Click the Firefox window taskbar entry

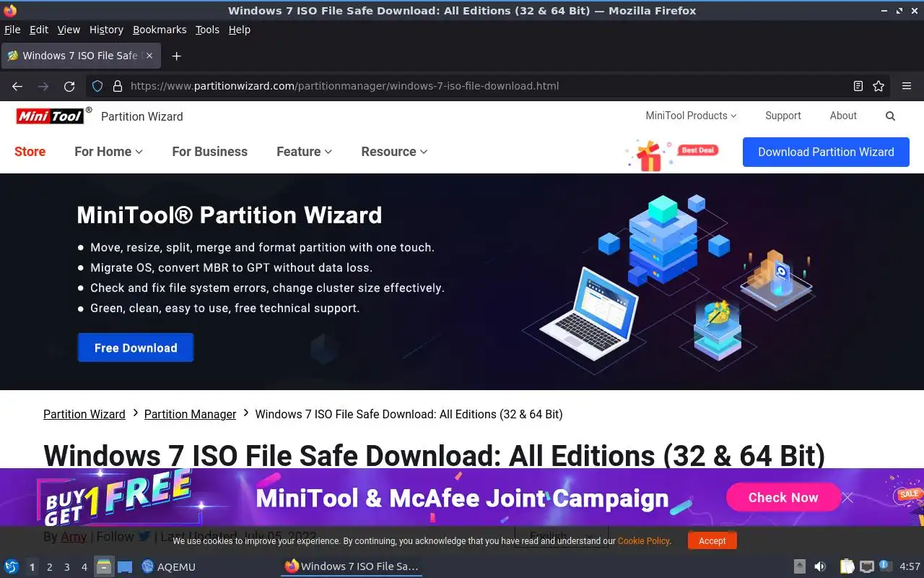(352, 566)
